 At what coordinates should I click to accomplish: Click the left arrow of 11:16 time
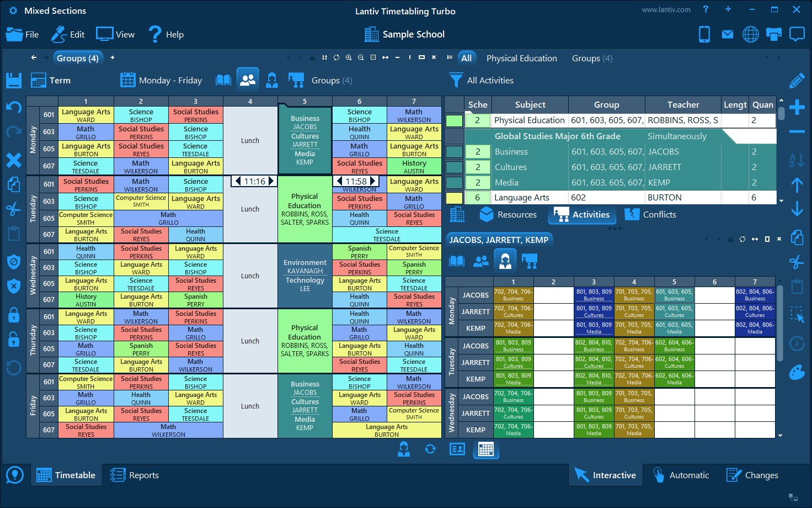(238, 181)
